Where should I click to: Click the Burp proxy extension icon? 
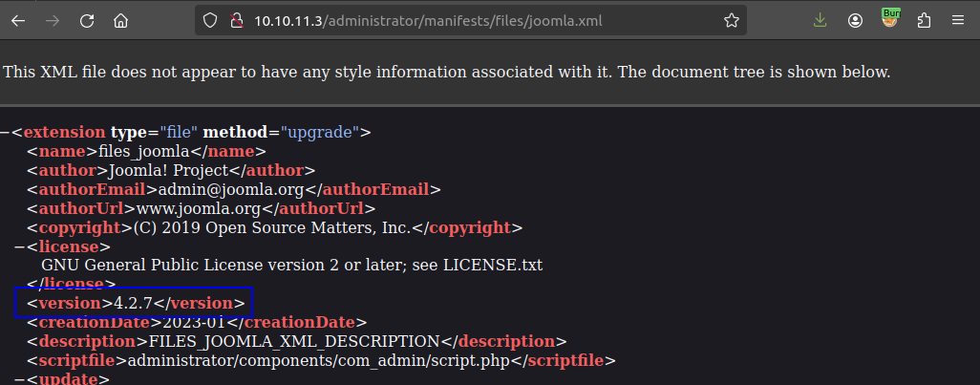pyautogui.click(x=890, y=18)
